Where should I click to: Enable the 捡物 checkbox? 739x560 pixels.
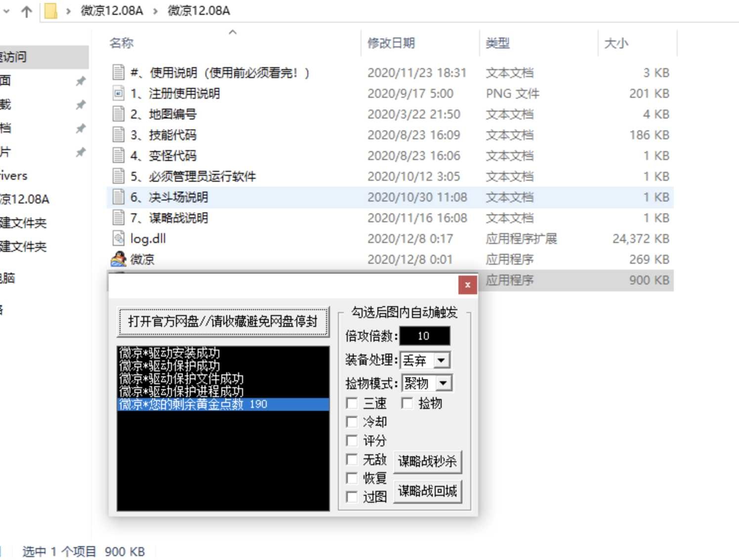[x=407, y=403]
